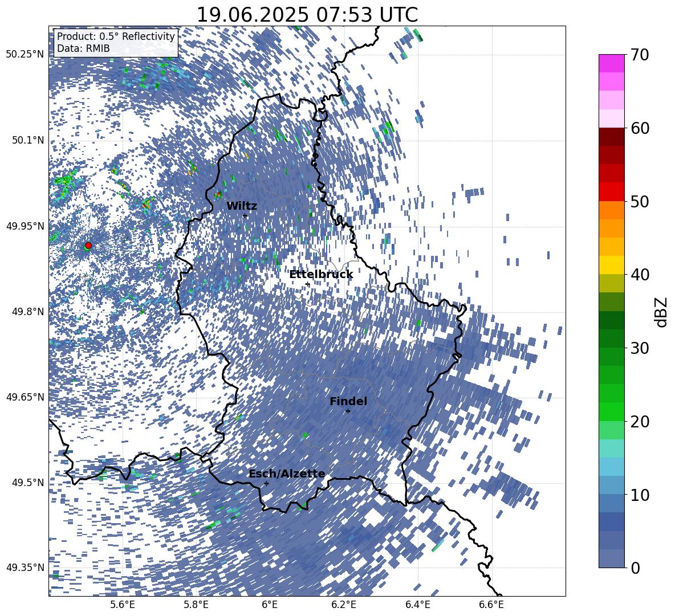Click the 49.5°N latitude label
Screen dimensions: 675x616
[29, 482]
